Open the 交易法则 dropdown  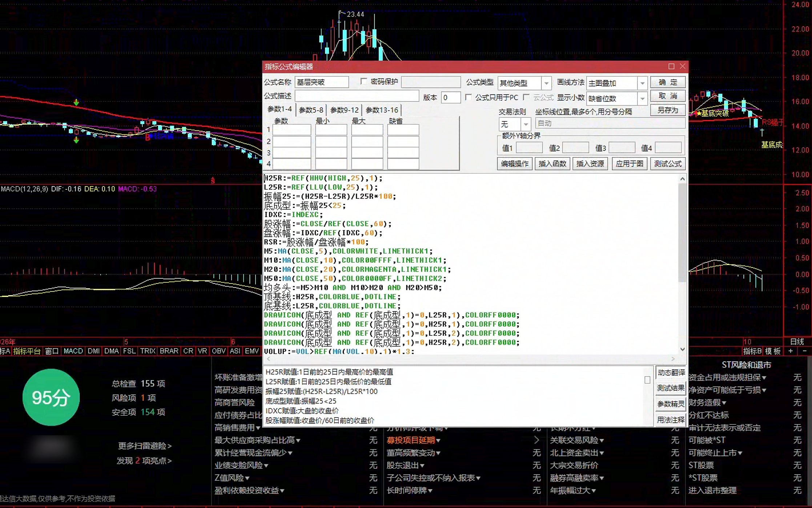tap(526, 124)
